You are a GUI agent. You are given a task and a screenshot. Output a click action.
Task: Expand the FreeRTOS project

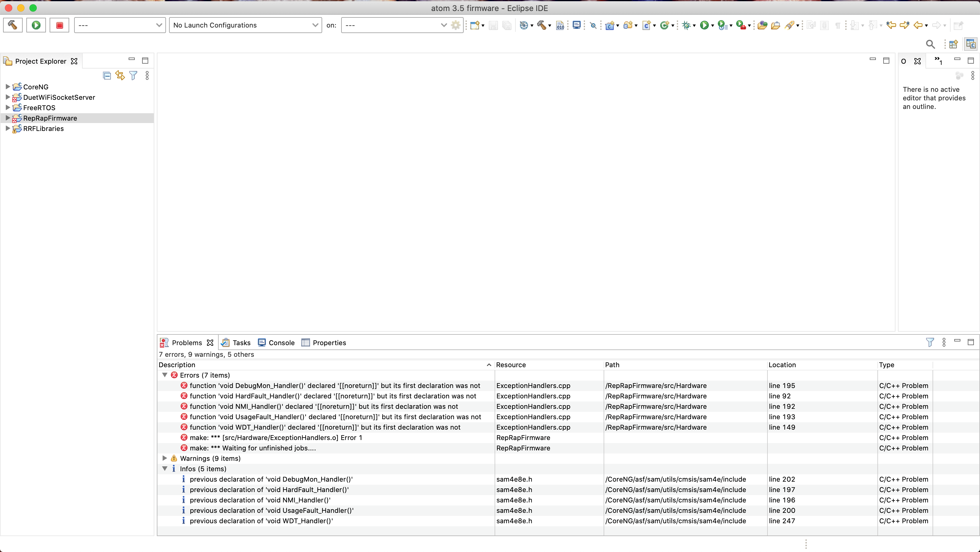click(8, 108)
